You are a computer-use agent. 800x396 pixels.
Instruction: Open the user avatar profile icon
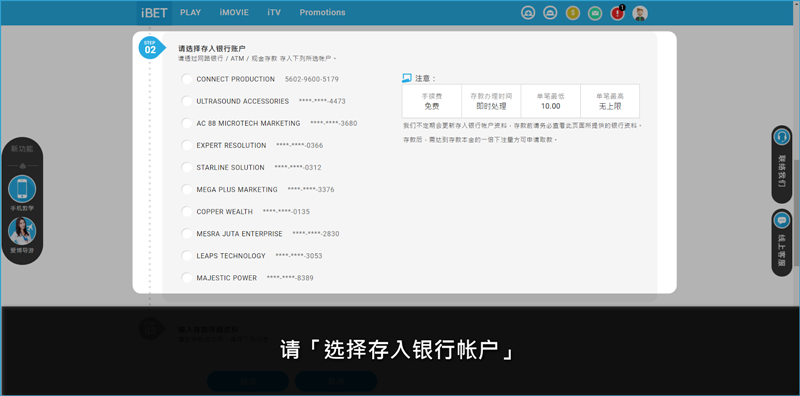640,13
